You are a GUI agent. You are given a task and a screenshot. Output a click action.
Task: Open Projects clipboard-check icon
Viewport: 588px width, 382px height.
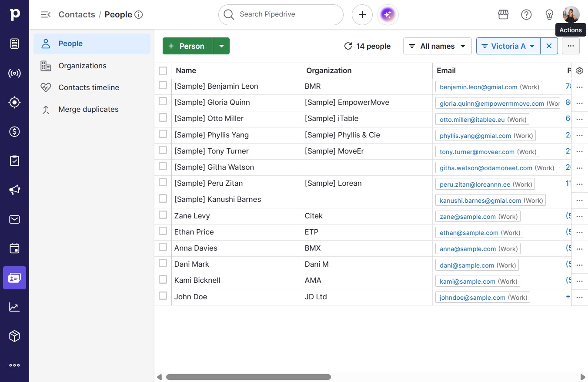[x=14, y=161]
